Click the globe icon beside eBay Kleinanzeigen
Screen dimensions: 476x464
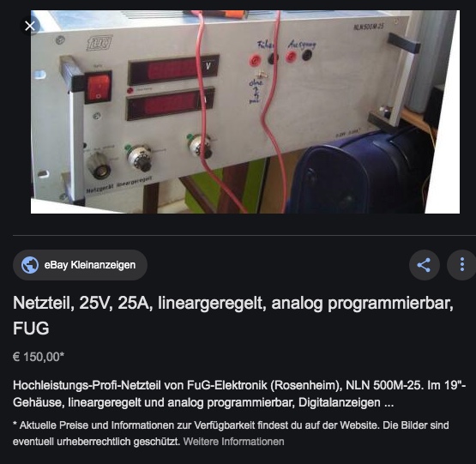tap(30, 265)
